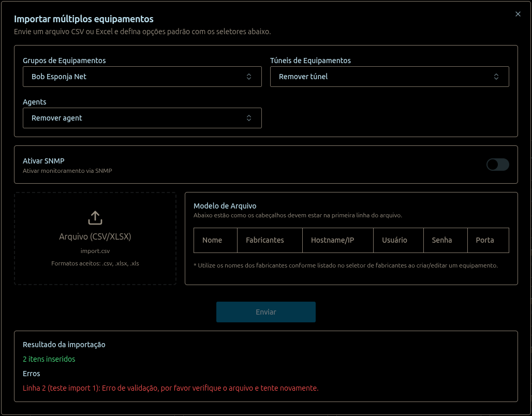Screen dimensions: 532x416
Task: Close the import equipment dialog
Action: tap(518, 14)
